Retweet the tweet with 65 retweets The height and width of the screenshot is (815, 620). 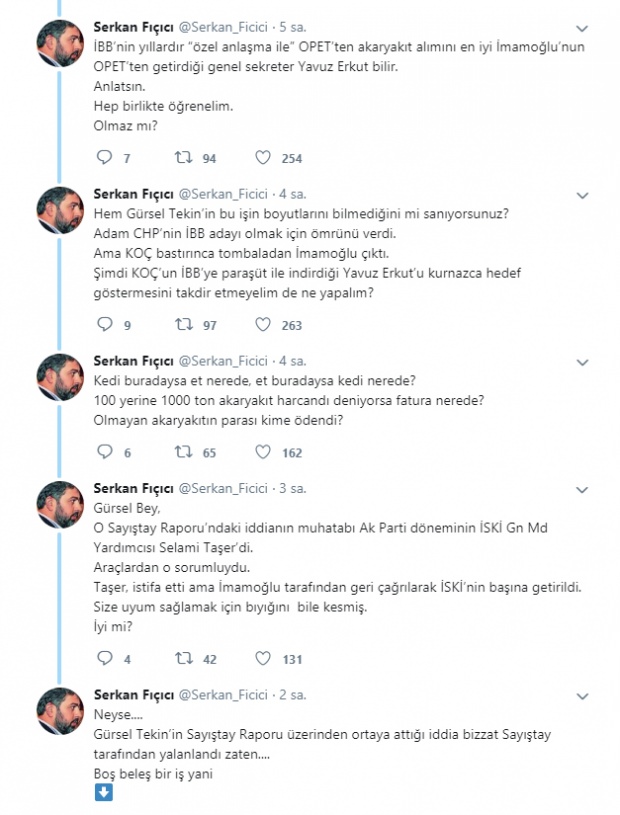pyautogui.click(x=182, y=453)
